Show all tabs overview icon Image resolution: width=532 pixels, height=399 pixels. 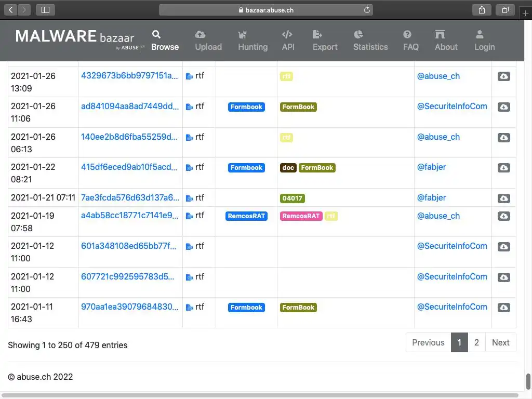coord(505,10)
